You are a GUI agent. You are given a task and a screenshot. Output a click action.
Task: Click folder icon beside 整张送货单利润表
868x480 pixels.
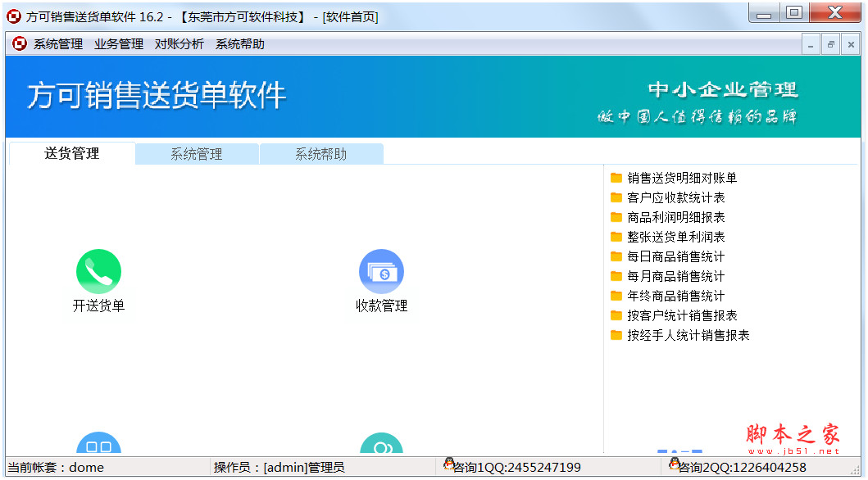click(616, 237)
